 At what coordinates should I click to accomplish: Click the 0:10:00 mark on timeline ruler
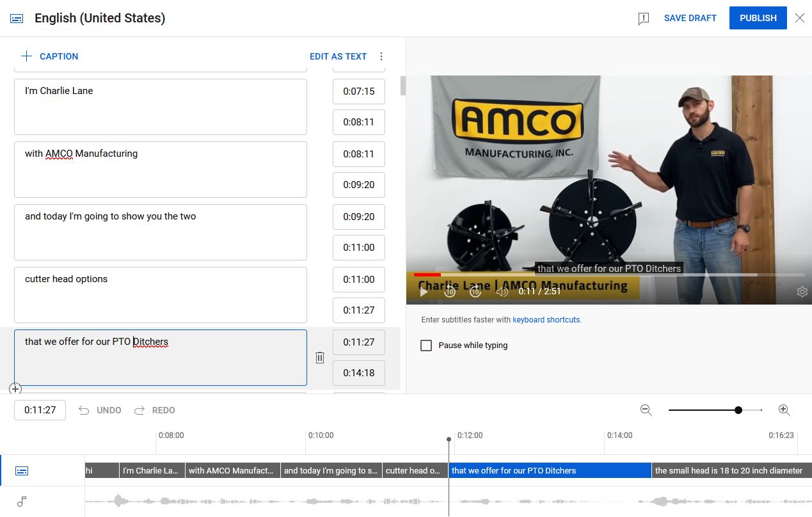[321, 435]
